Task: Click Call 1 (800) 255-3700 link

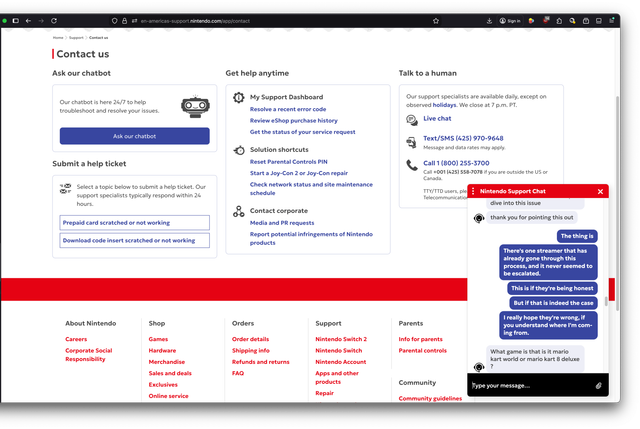Action: [456, 163]
